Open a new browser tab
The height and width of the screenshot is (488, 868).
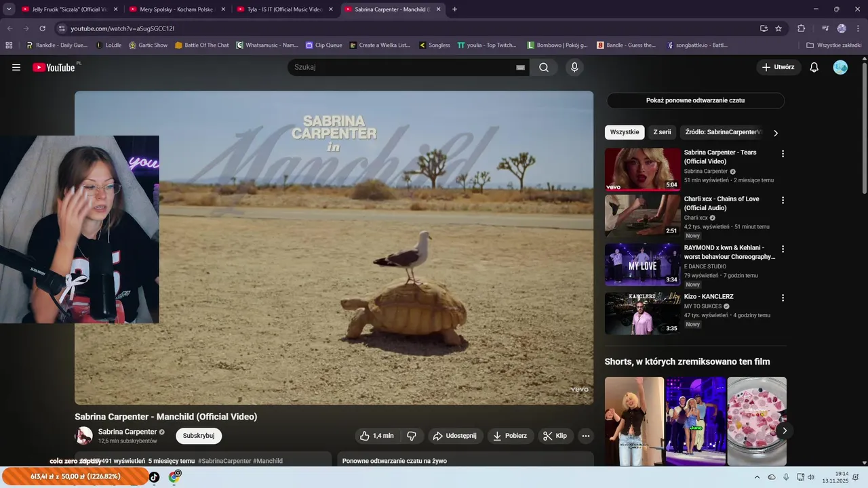(x=454, y=9)
